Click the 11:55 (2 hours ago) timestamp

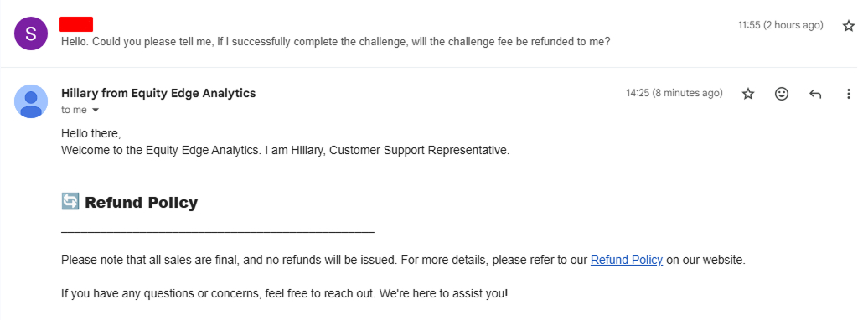(781, 25)
